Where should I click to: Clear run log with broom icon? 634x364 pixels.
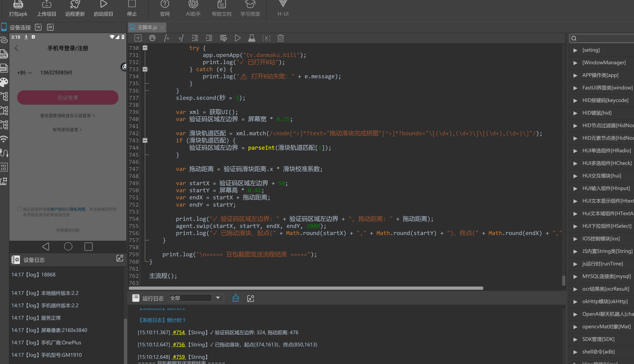tap(236, 298)
